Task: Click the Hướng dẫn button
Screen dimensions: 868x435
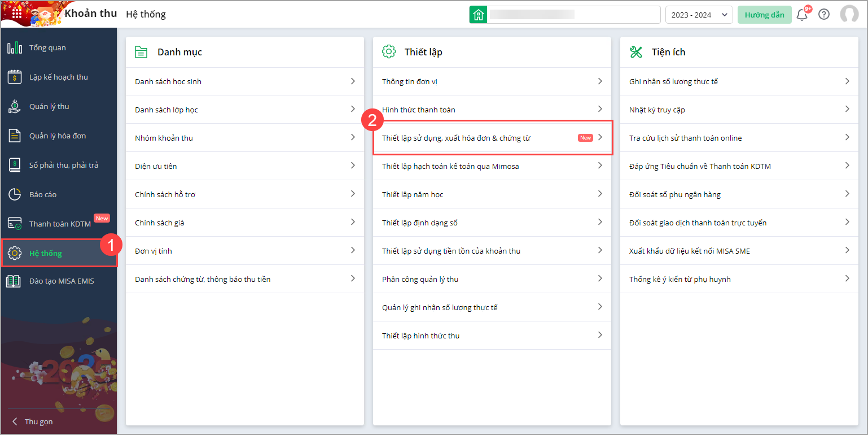Action: coord(764,15)
